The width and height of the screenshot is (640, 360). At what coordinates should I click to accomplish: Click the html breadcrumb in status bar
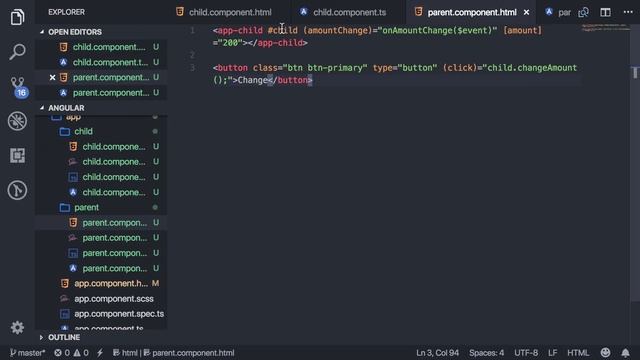tap(125, 353)
